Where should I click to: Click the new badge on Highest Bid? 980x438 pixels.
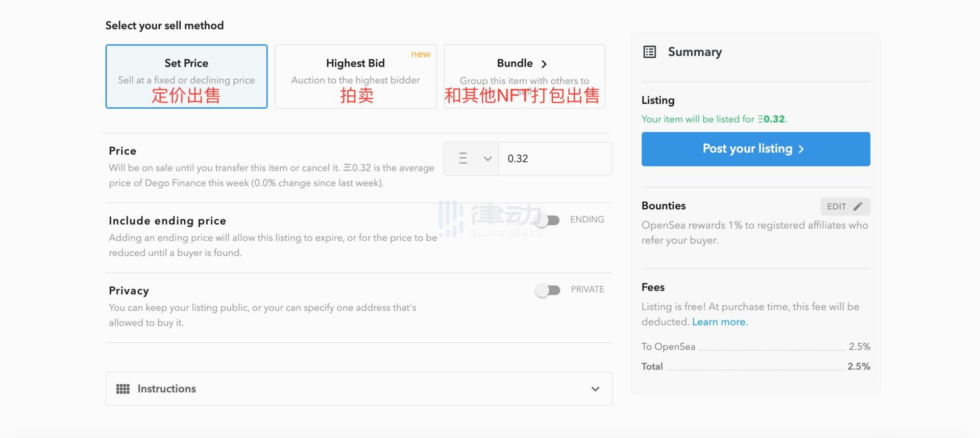[421, 54]
